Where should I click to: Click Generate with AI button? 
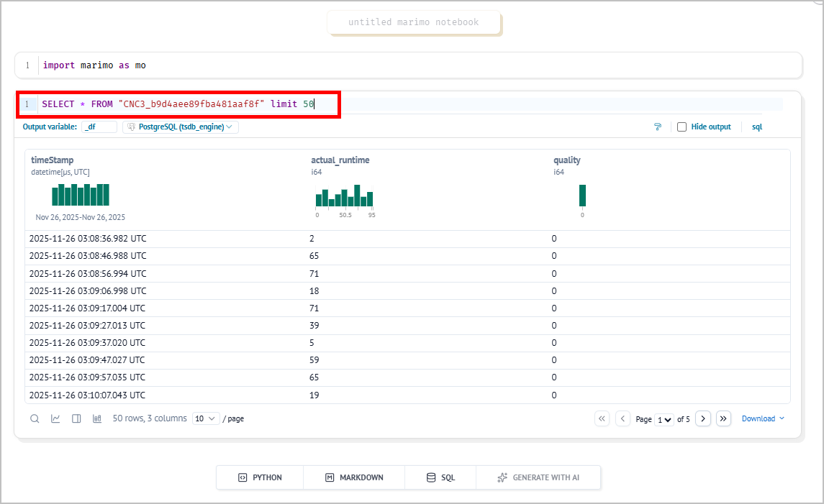pyautogui.click(x=538, y=477)
